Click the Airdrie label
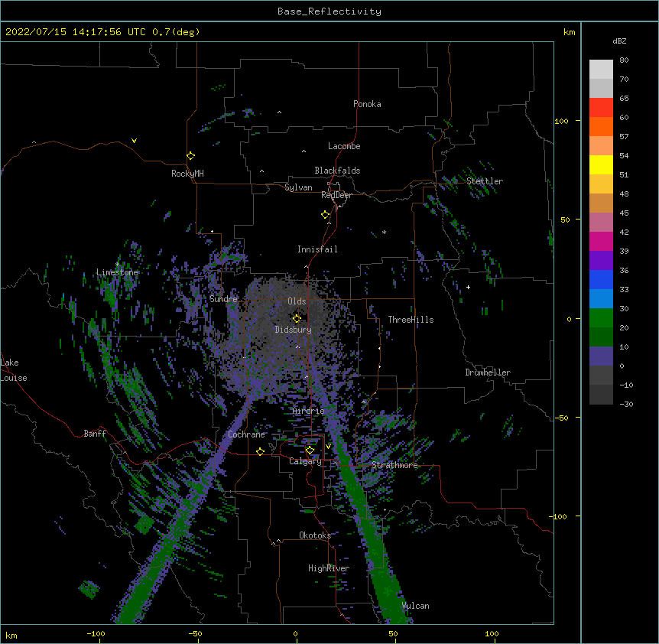This screenshot has width=659, height=644. (x=309, y=411)
